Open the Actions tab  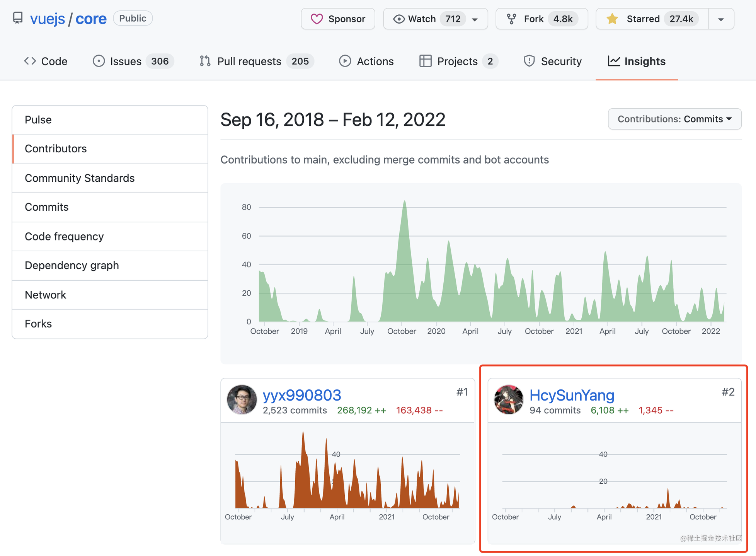point(366,61)
